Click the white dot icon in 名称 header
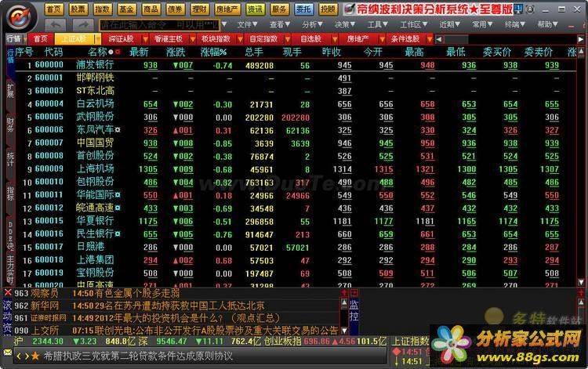This screenshot has height=369, width=588. point(111,52)
